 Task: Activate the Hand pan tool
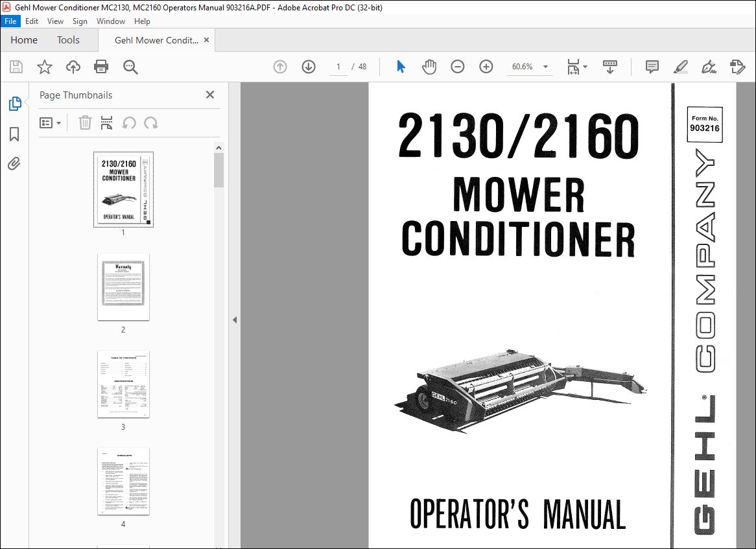[429, 67]
